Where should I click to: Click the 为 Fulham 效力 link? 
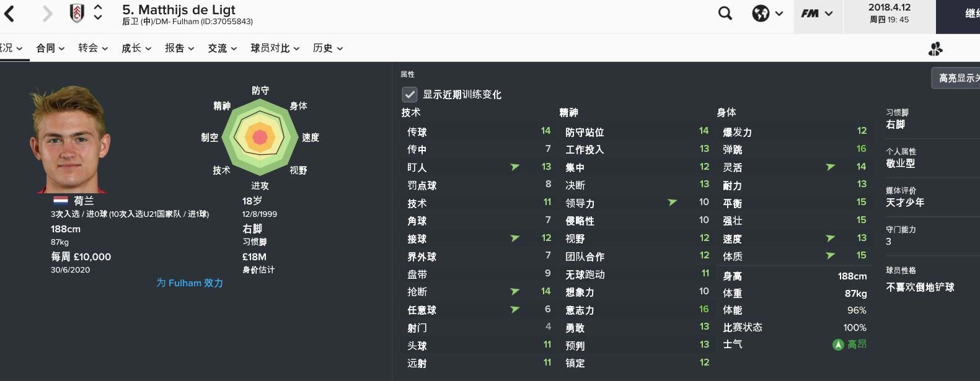click(x=190, y=283)
